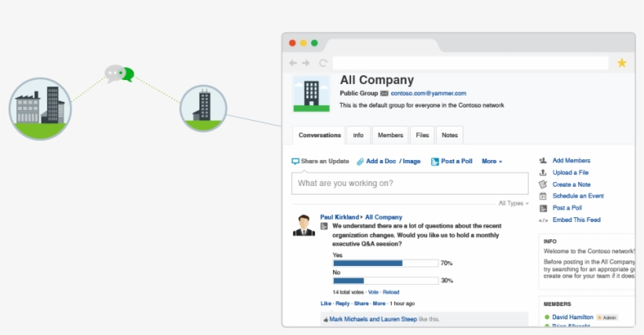Click the thumbs-up icon in likes row

(x=325, y=319)
